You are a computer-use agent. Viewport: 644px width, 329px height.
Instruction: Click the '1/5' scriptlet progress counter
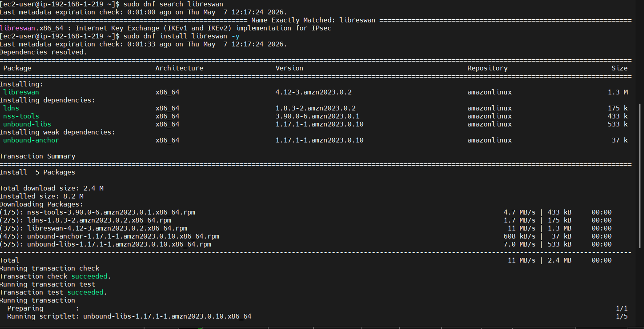coord(622,316)
